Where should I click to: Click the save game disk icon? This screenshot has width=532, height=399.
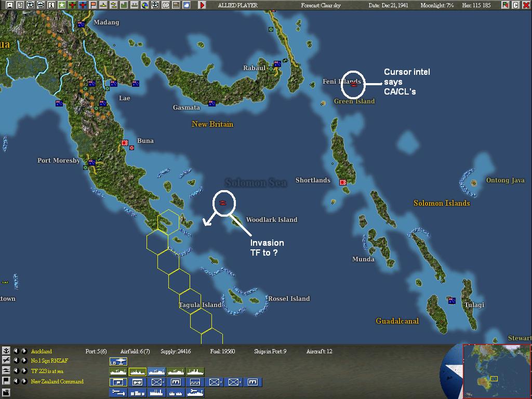pos(9,5)
